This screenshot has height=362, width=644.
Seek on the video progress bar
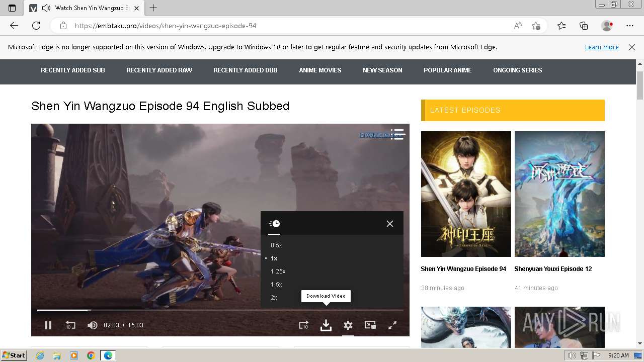tap(220, 310)
